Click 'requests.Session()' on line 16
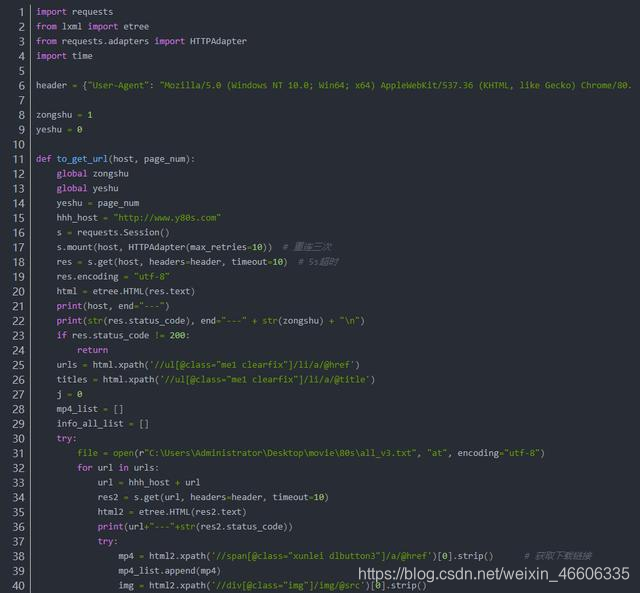The height and width of the screenshot is (593, 640). 123,233
